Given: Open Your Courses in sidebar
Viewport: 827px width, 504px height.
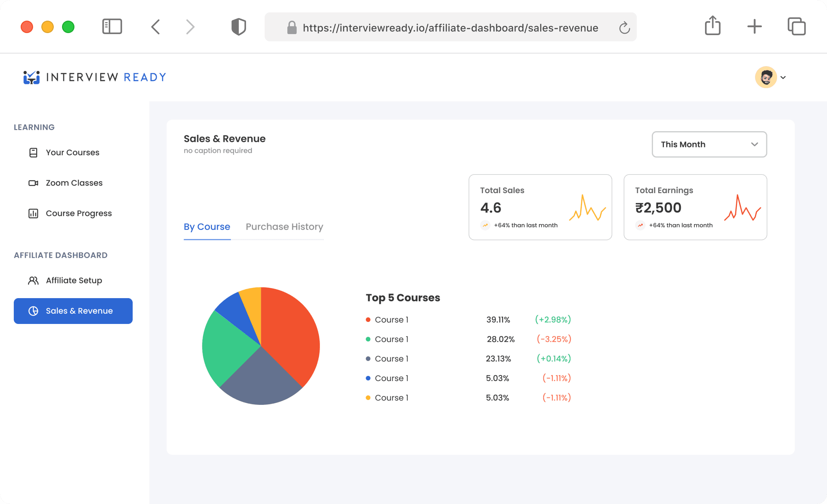Looking at the screenshot, I should tap(72, 153).
